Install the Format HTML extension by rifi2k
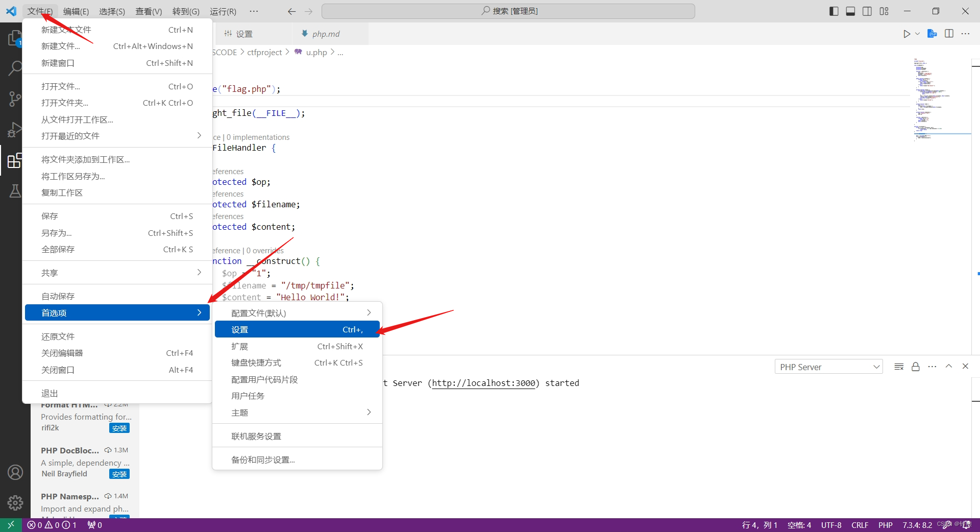 [x=119, y=428]
